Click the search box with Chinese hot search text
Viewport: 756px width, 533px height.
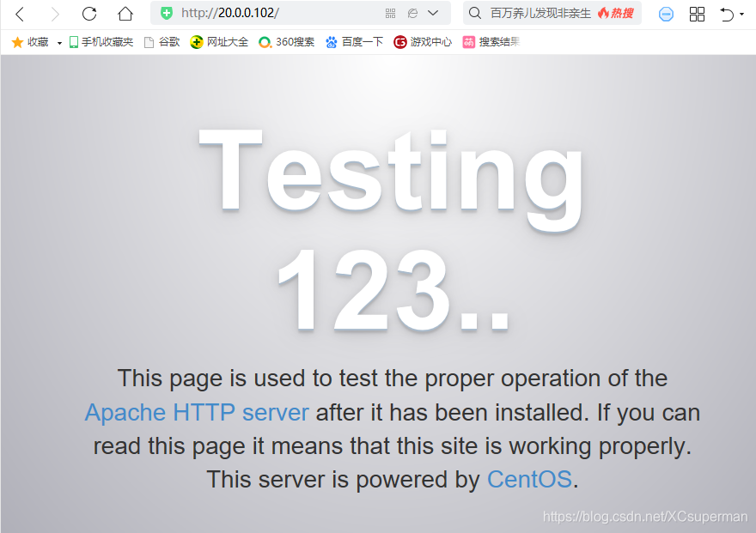coord(552,13)
